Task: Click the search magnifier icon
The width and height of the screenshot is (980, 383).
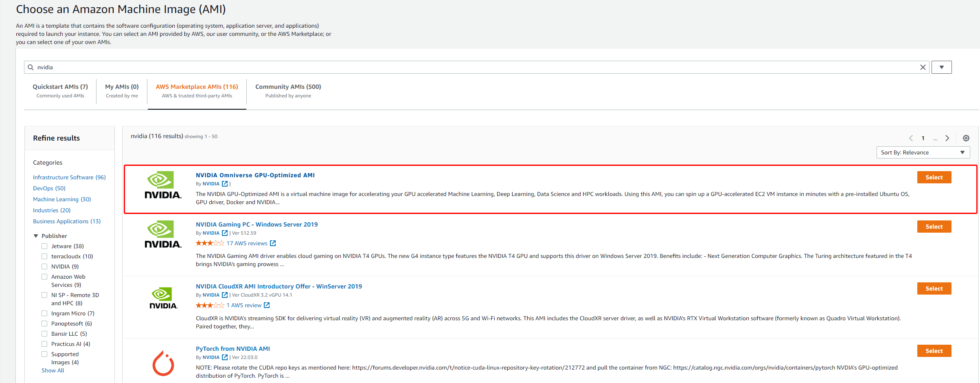Action: [31, 67]
